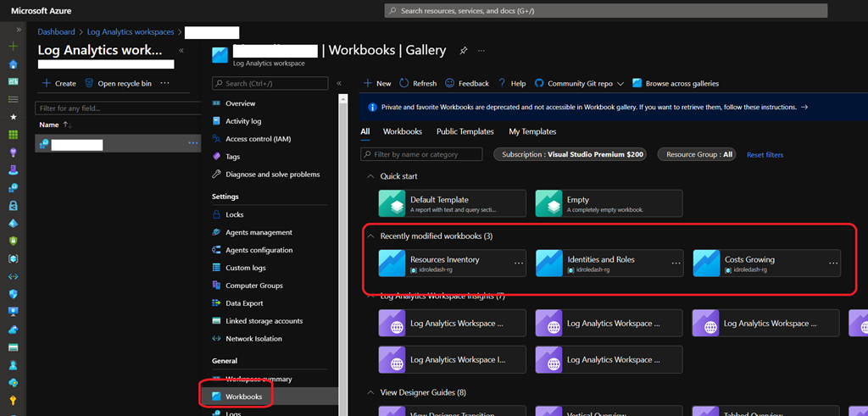Image resolution: width=868 pixels, height=416 pixels.
Task: Click the Refresh icon in the toolbar
Action: click(x=405, y=84)
